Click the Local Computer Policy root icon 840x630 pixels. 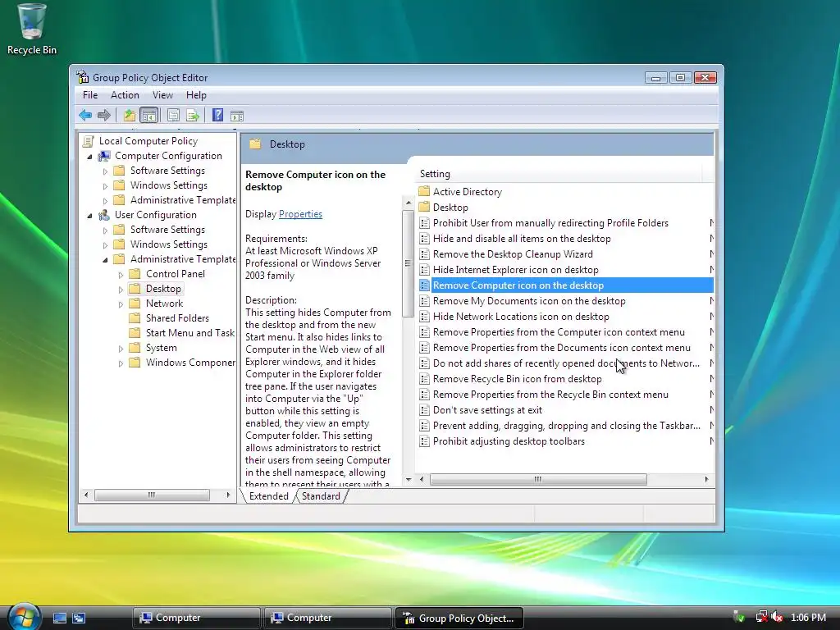pos(89,141)
